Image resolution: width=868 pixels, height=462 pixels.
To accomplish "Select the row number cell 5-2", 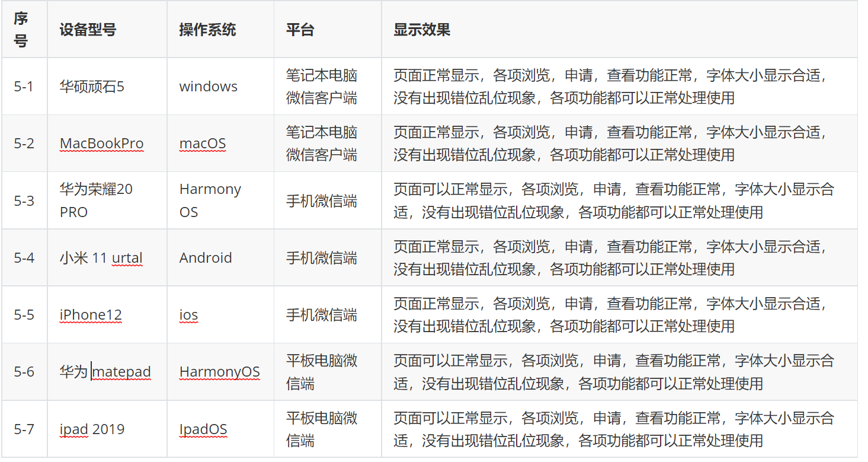I will (x=24, y=144).
